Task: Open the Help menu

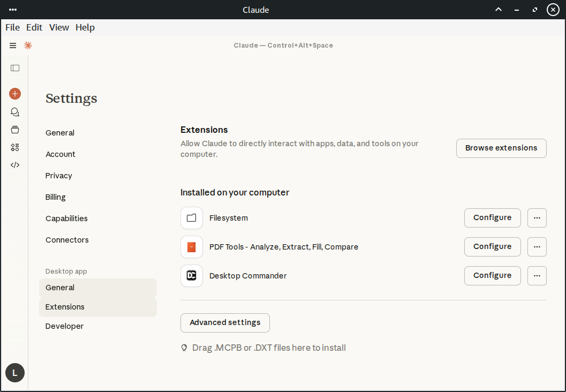Action: 85,27
